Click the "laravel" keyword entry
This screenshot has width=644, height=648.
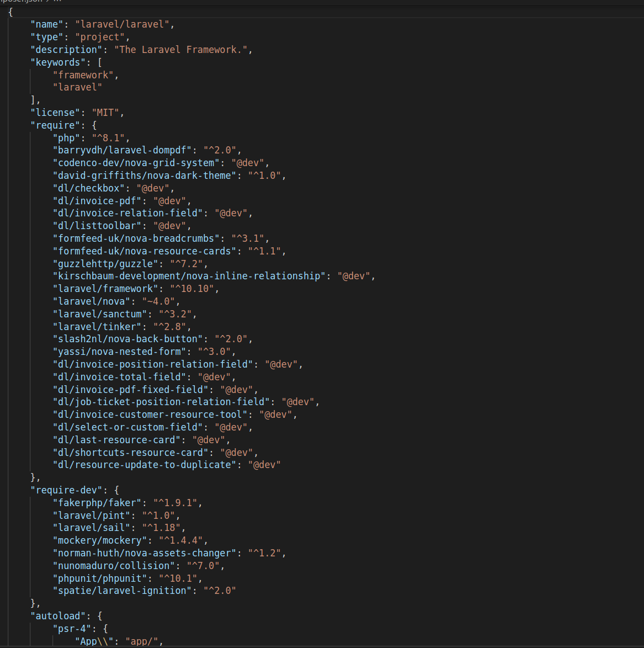[77, 87]
